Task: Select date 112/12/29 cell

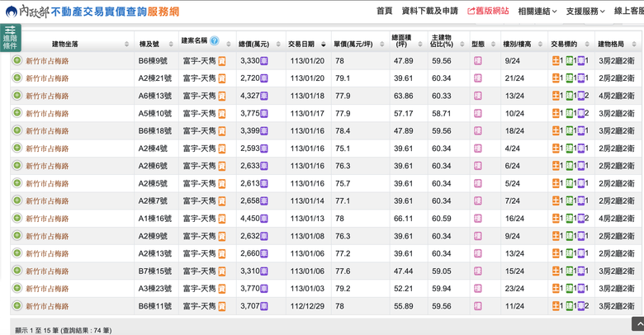Action: click(x=307, y=306)
